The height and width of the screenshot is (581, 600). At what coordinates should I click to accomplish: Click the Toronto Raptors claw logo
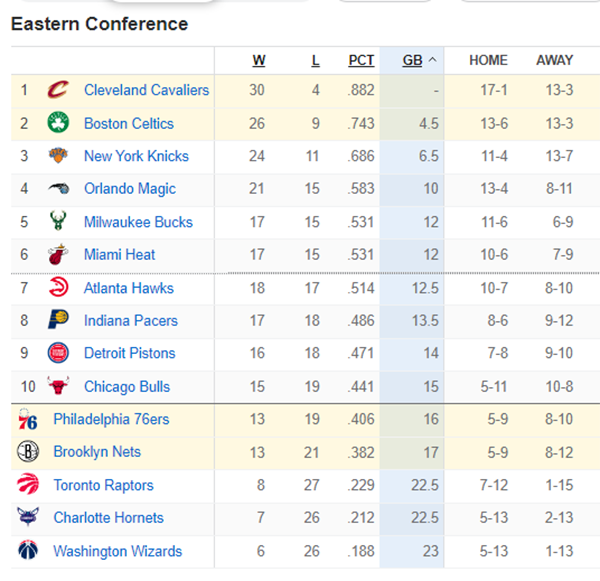(x=28, y=484)
